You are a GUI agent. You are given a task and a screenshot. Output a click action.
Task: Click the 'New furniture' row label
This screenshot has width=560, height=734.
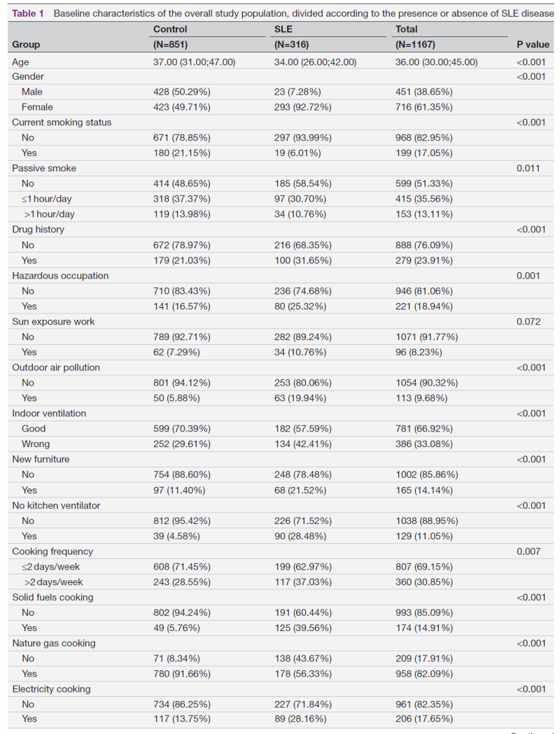point(41,459)
